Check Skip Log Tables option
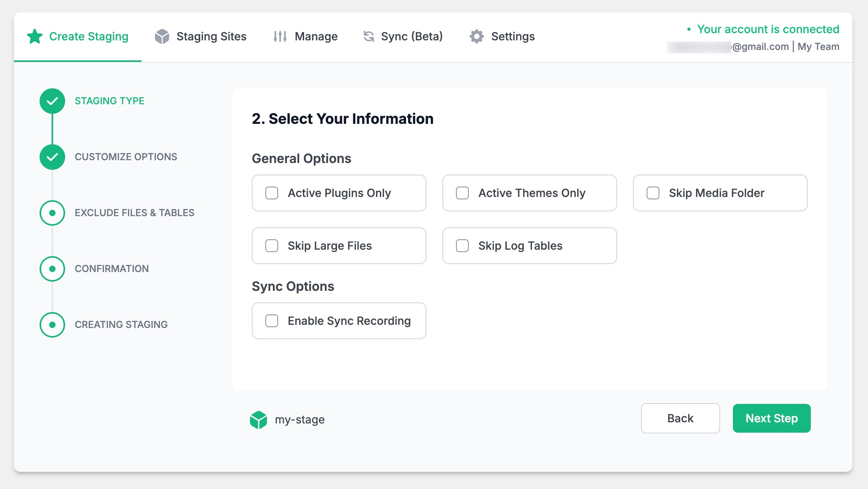Viewport: 868px width, 489px height. (x=462, y=246)
